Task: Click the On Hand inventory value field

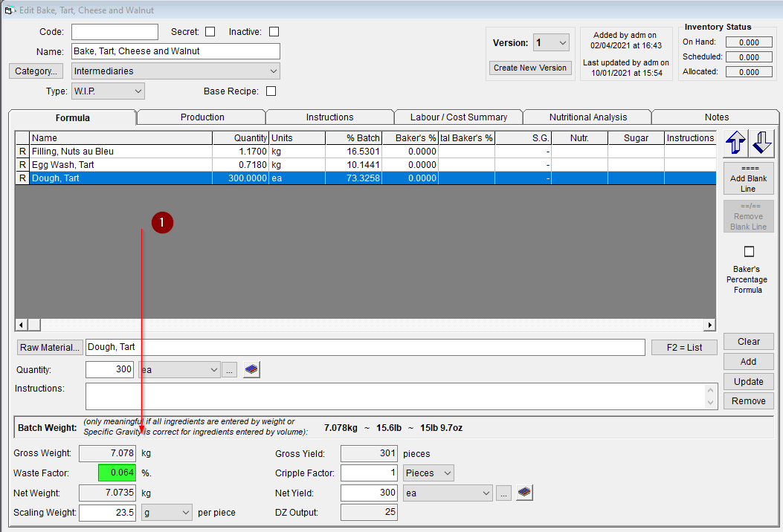Action: (749, 42)
